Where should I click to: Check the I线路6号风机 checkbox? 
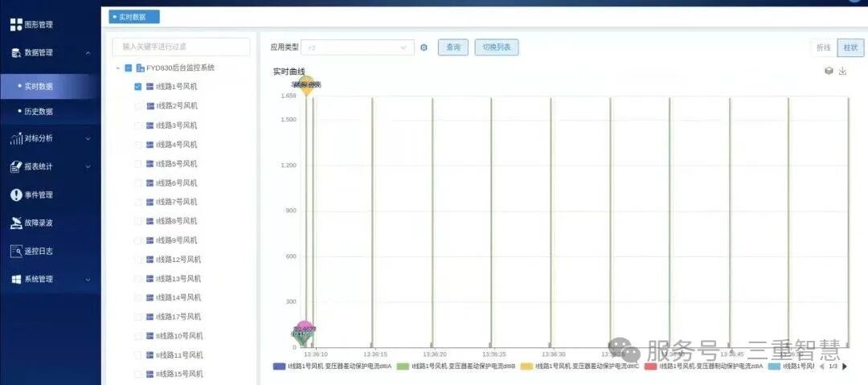(138, 182)
